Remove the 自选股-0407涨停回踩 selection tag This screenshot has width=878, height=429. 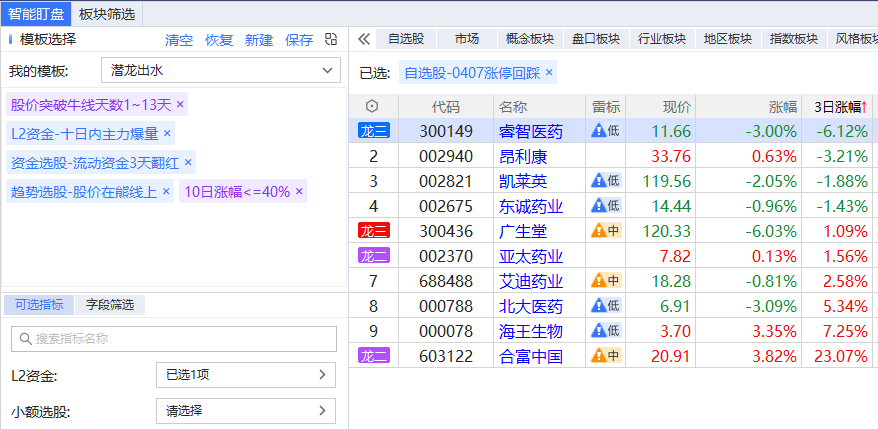click(549, 73)
